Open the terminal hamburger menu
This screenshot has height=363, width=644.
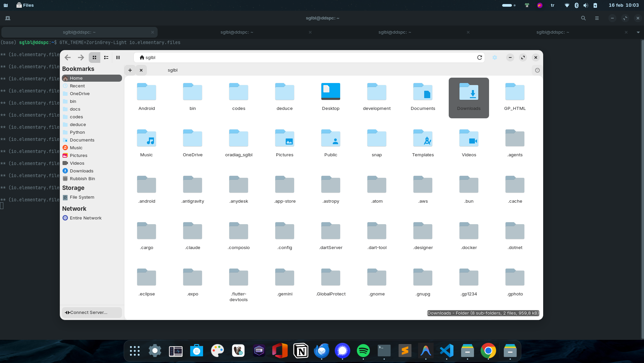[x=597, y=18]
